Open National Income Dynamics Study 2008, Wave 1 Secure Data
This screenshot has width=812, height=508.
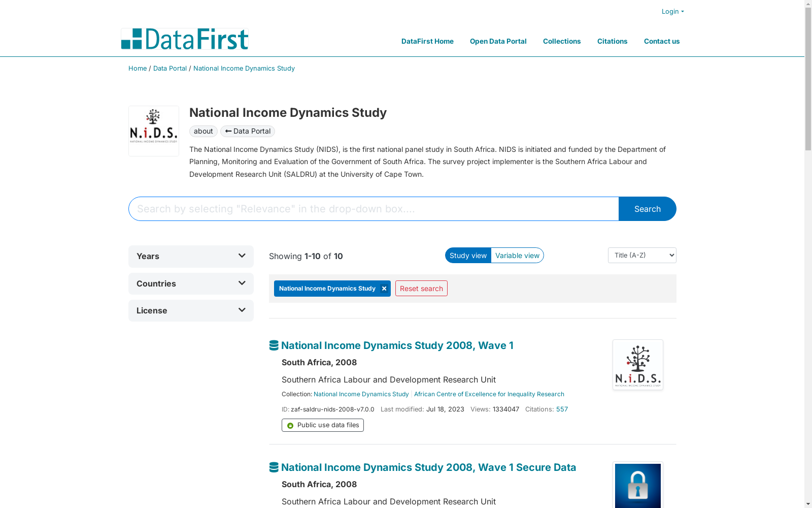[x=429, y=467]
